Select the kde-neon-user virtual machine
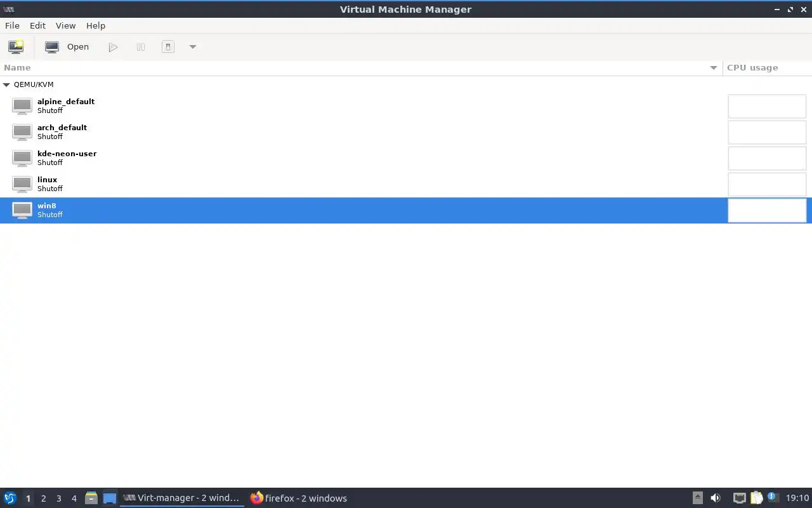Screen dimensions: 812x508 (406, 158)
